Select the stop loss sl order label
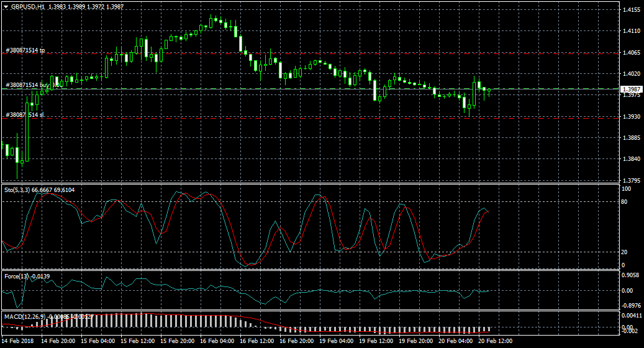Viewport: 644px width, 348px height. click(24, 114)
